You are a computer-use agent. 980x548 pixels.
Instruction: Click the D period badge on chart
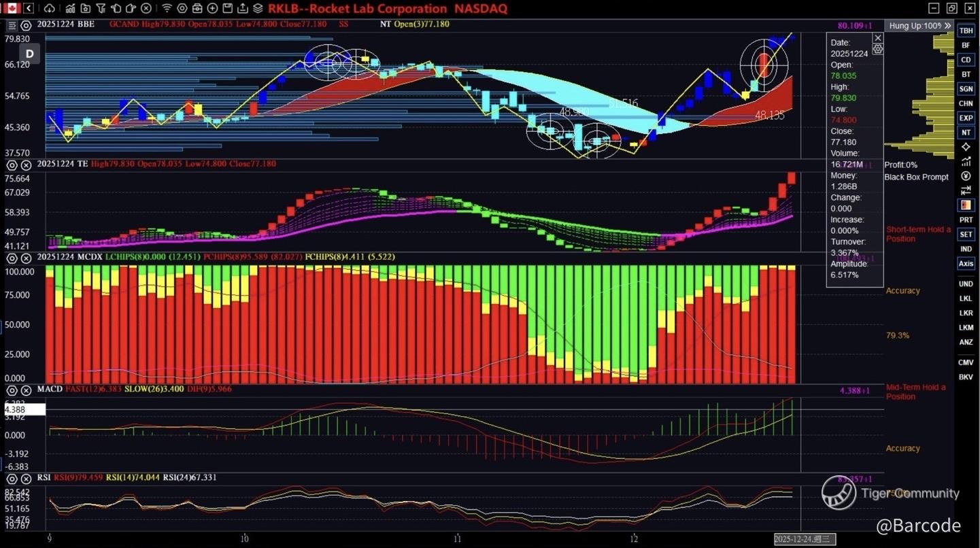point(29,54)
